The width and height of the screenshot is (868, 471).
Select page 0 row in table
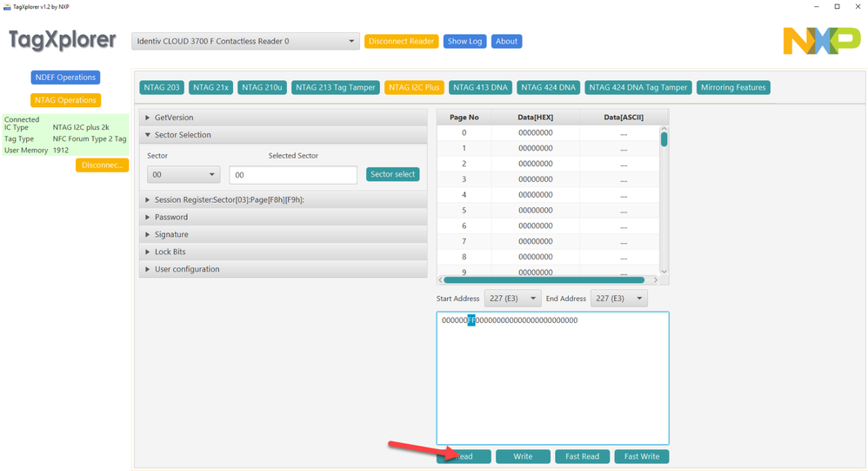[x=548, y=133]
